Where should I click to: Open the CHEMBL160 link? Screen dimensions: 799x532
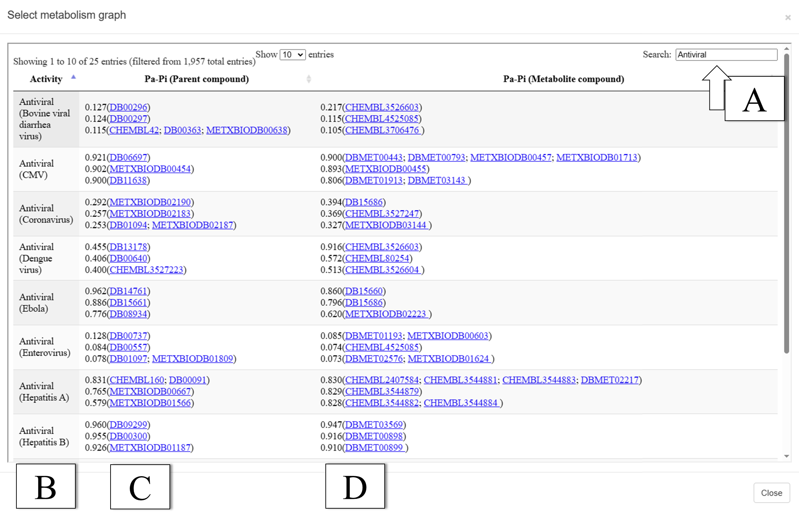(137, 380)
